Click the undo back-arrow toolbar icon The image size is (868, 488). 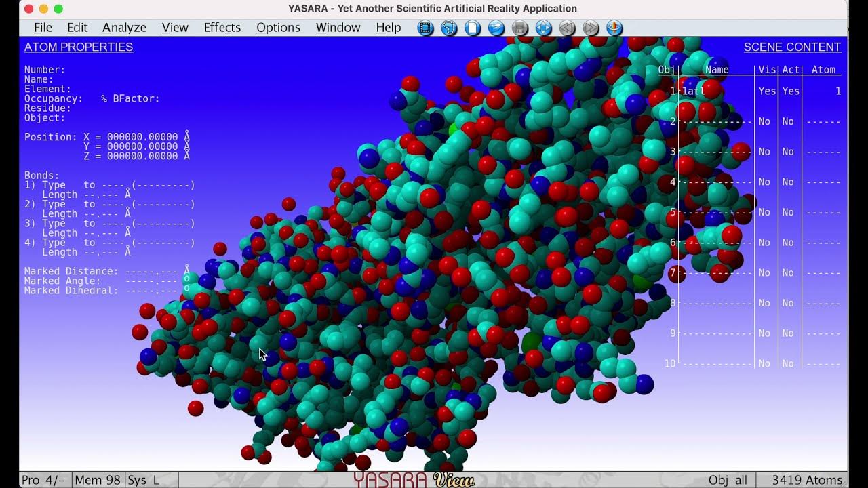(x=567, y=28)
